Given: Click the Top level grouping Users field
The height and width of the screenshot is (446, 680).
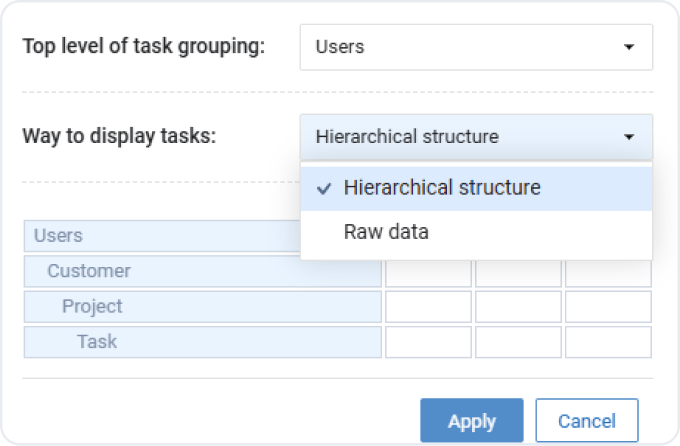Looking at the screenshot, I should point(460,47).
